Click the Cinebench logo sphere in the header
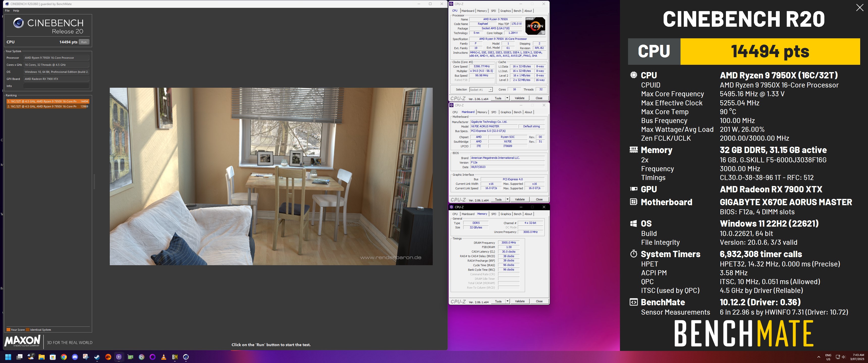This screenshot has width=868, height=363. (18, 23)
